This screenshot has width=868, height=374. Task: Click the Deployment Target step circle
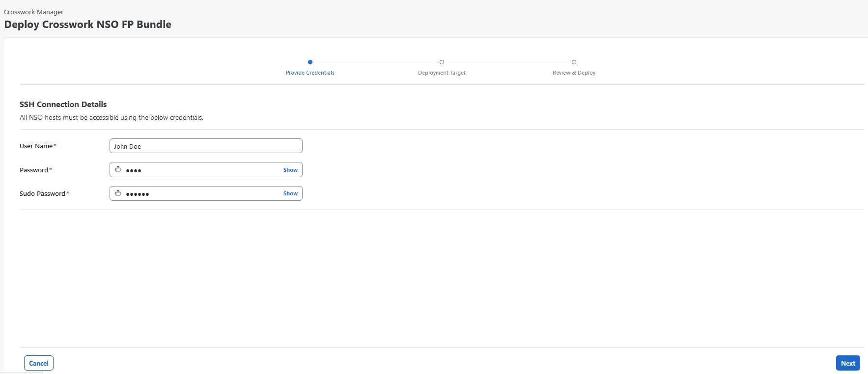442,62
